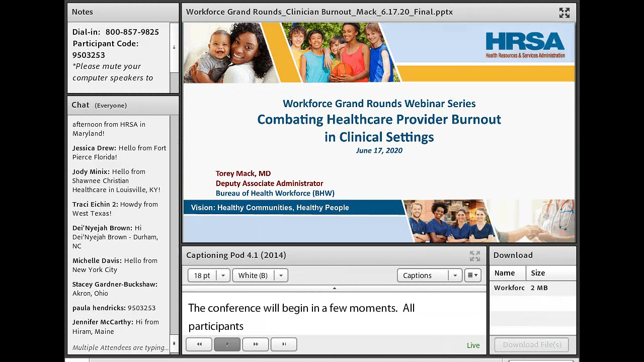Maximize the Captioning Pod using its full-screen icon

point(474,256)
